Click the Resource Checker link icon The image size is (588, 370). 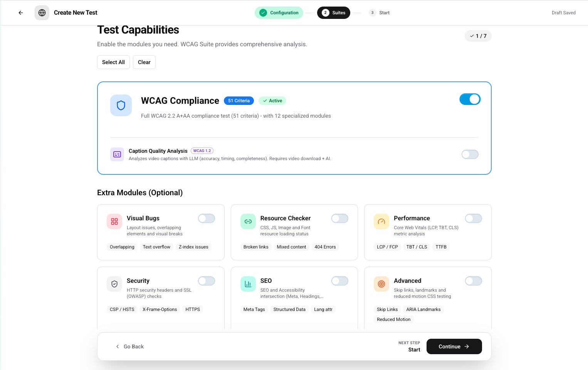[248, 221]
